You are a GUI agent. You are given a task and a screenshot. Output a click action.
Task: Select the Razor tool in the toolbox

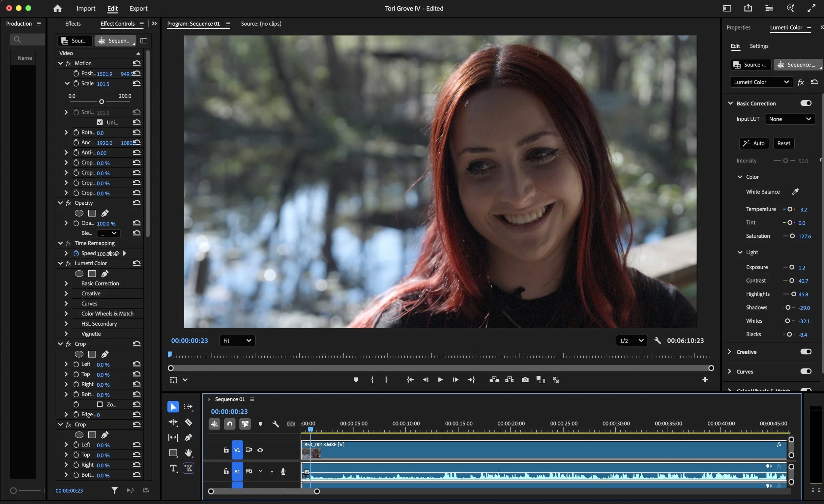click(188, 422)
